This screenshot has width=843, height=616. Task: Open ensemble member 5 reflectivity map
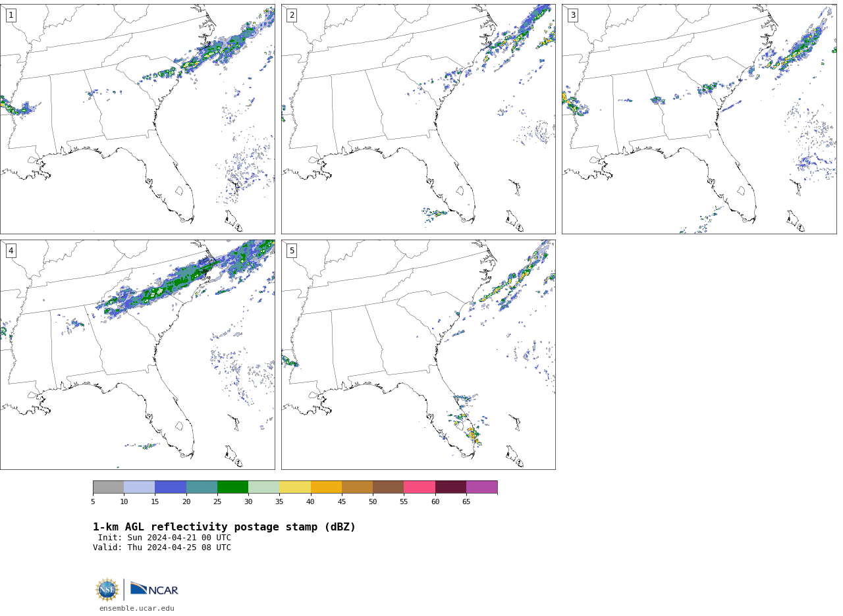pyautogui.click(x=418, y=355)
